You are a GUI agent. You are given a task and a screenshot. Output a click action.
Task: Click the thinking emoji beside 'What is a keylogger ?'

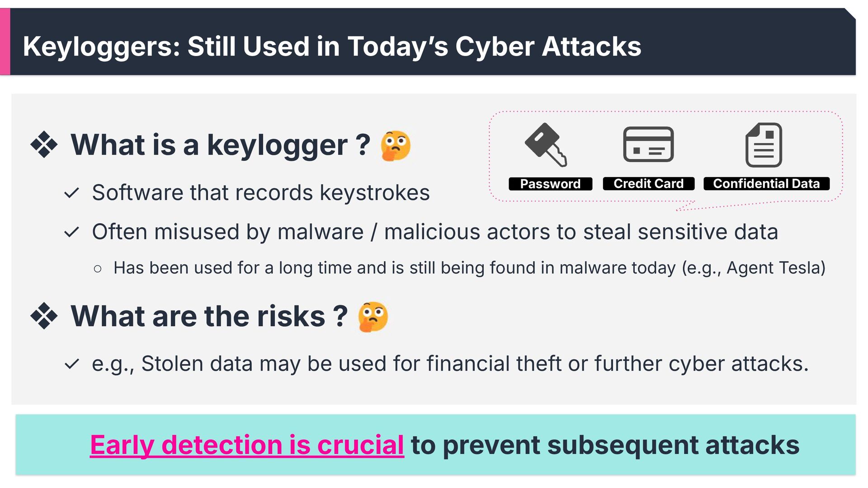coord(396,145)
